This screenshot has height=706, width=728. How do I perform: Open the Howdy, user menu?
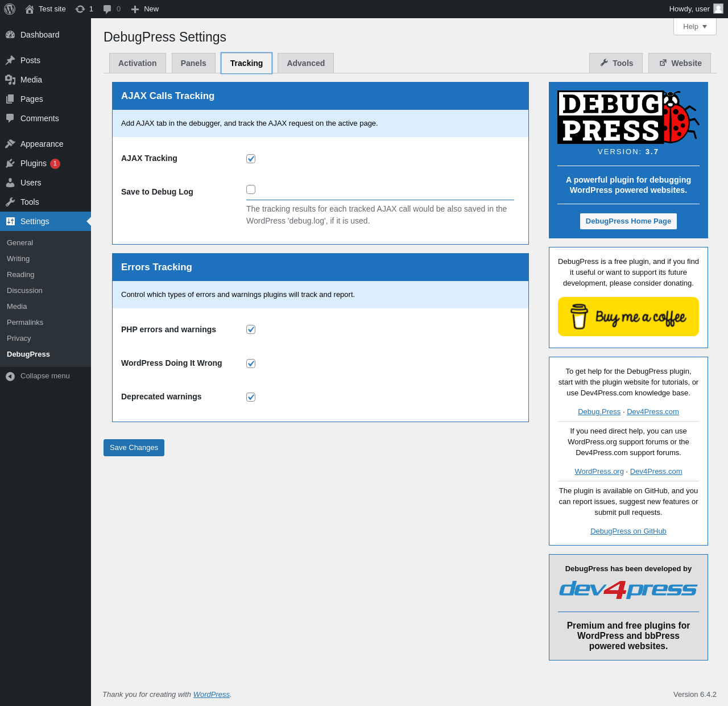point(696,9)
